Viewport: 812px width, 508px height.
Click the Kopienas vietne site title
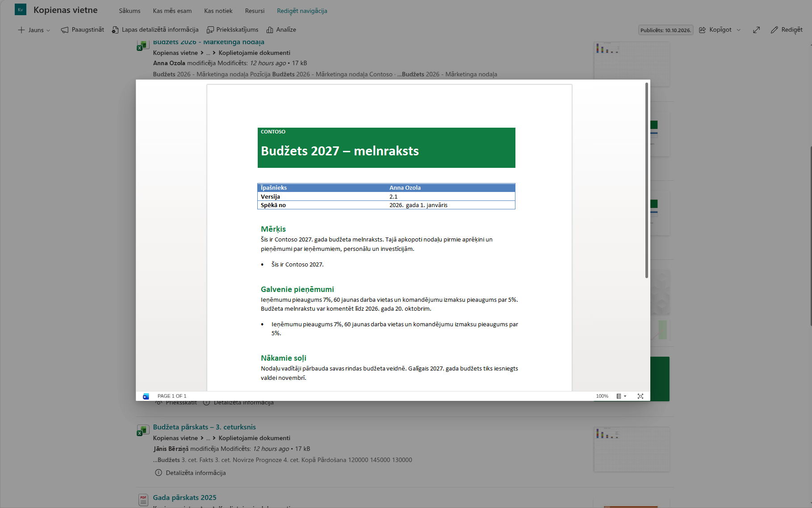coord(65,10)
